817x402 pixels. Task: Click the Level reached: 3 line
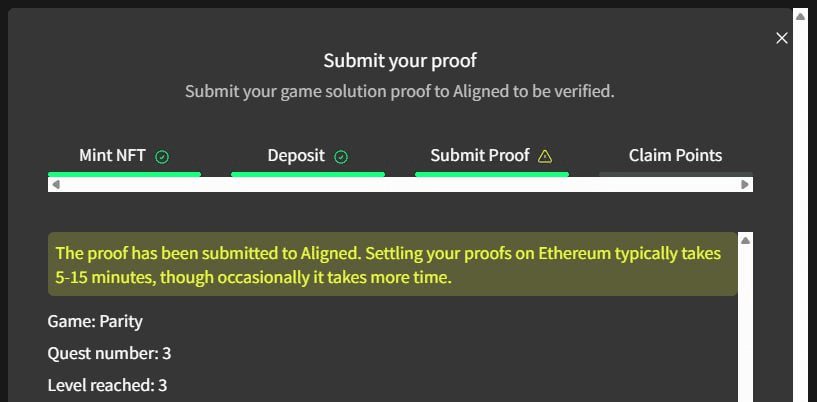107,384
